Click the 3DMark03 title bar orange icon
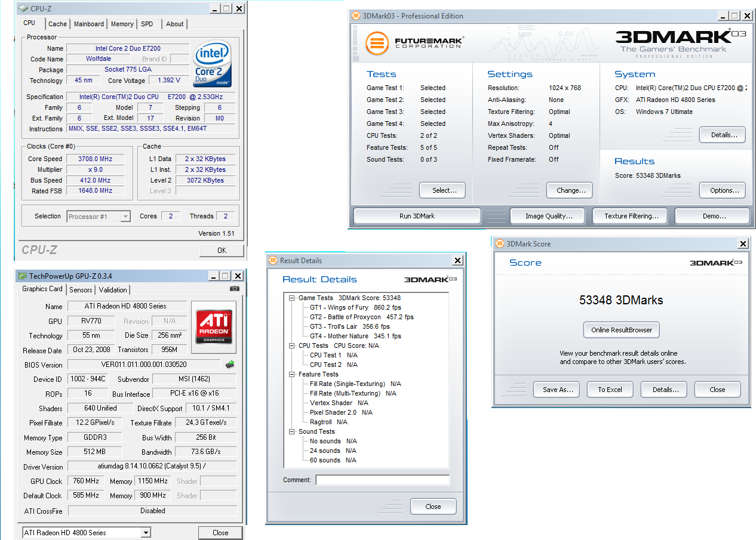Viewport: 756px width, 540px height. [x=356, y=16]
